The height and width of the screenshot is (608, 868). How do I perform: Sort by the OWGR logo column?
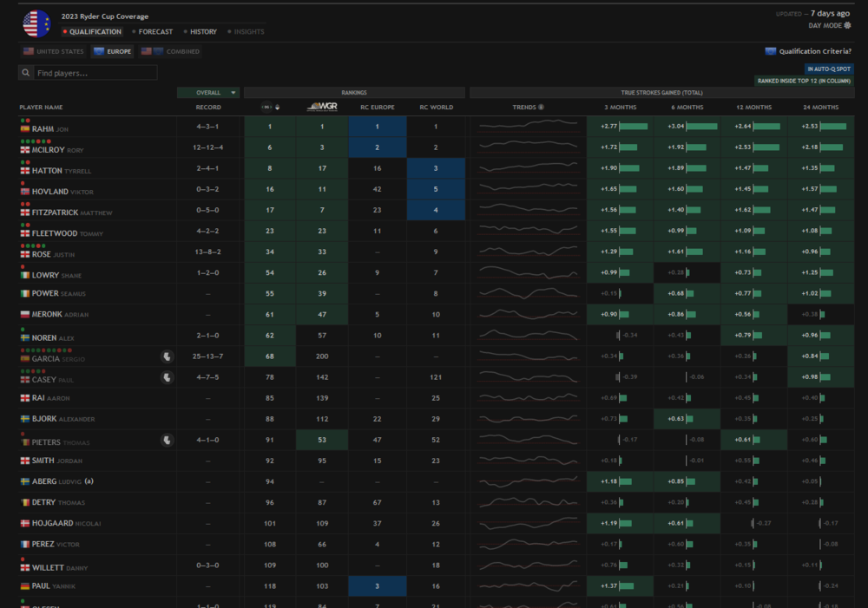click(x=322, y=108)
